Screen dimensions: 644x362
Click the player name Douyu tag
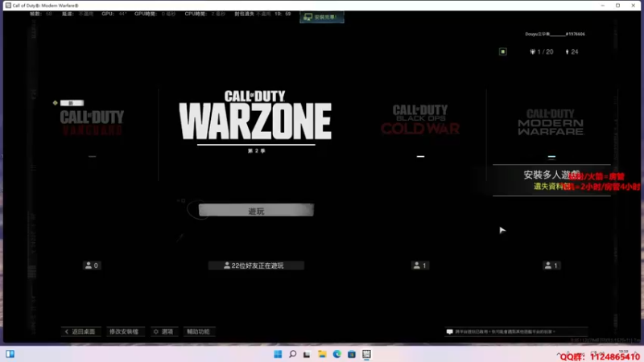click(x=555, y=34)
